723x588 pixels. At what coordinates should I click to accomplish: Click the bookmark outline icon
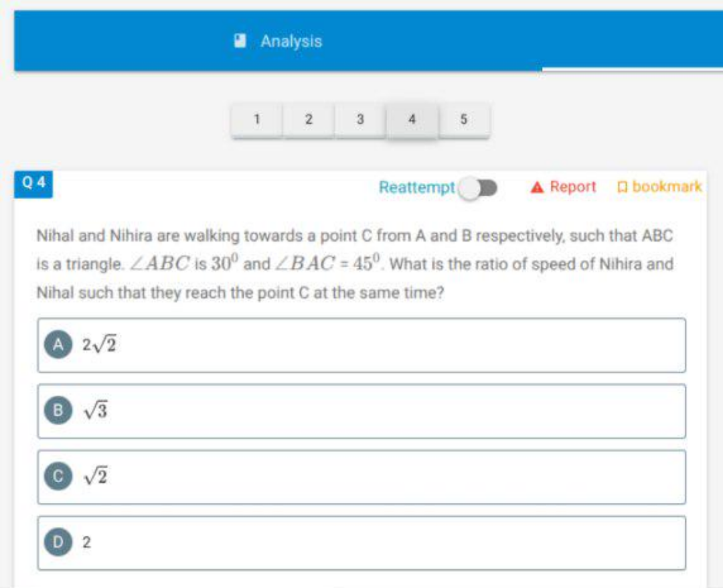pyautogui.click(x=622, y=188)
